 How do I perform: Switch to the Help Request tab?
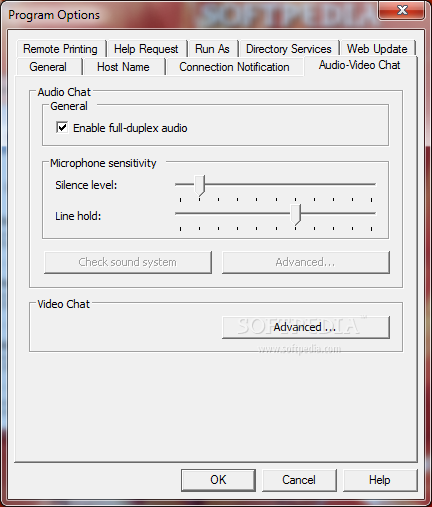coord(146,49)
